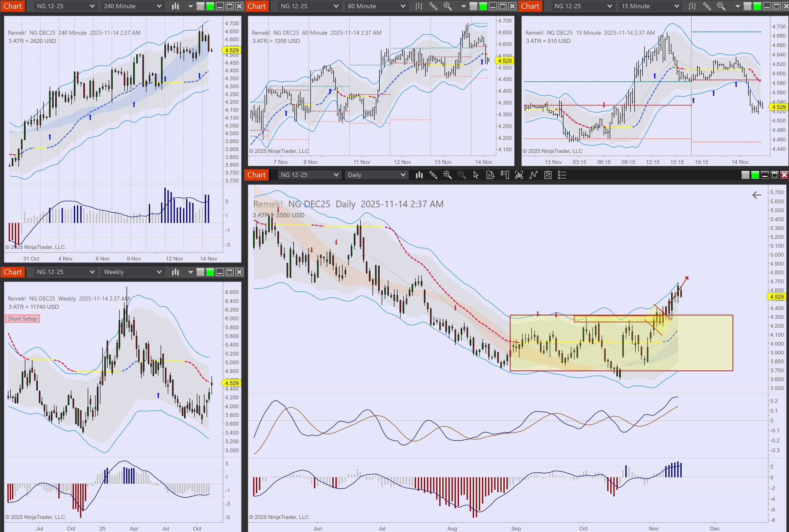Click the Short Setup label on Weekly chart
This screenshot has height=532, width=789.
coord(22,319)
